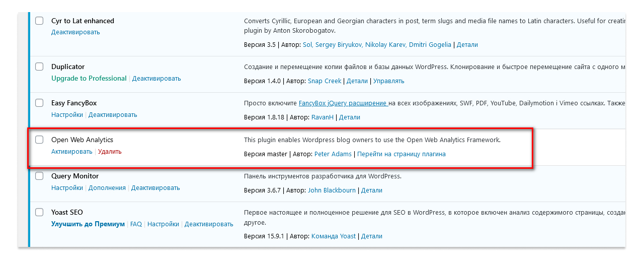
Task: Select the Duplicator plugin checkbox
Action: [x=39, y=67]
